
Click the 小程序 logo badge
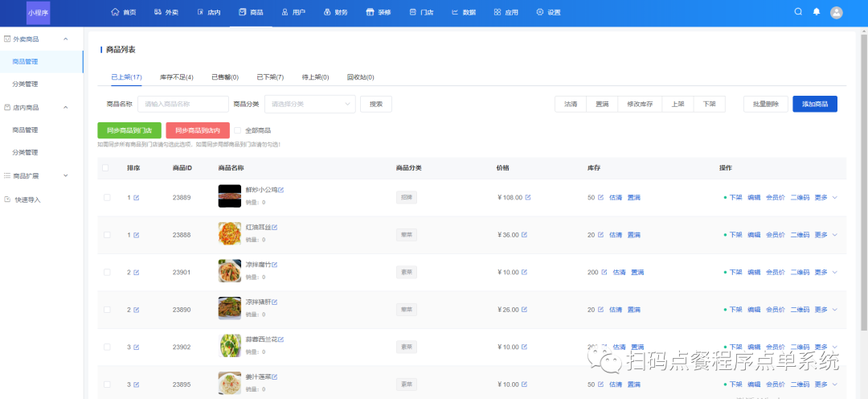39,12
